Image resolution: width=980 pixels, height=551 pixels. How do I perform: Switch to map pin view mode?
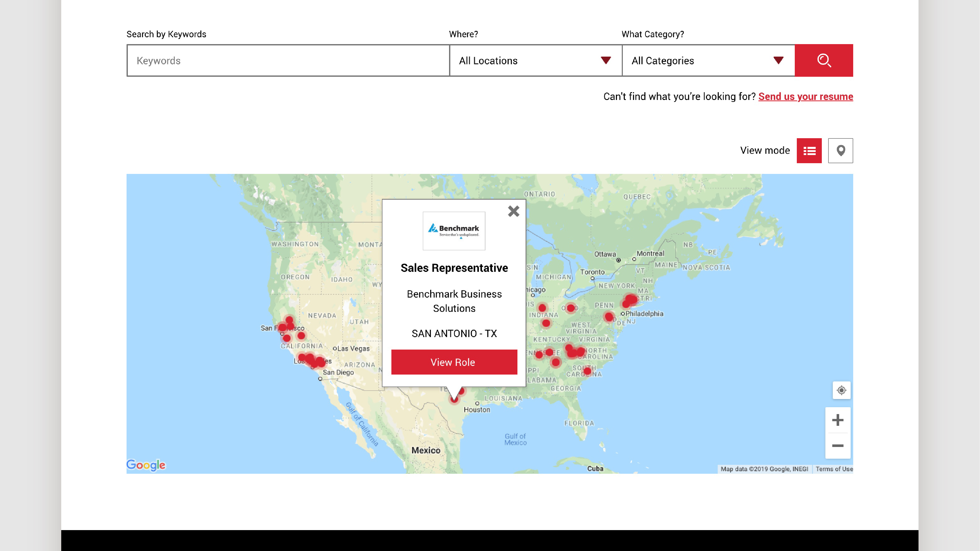[x=840, y=151]
